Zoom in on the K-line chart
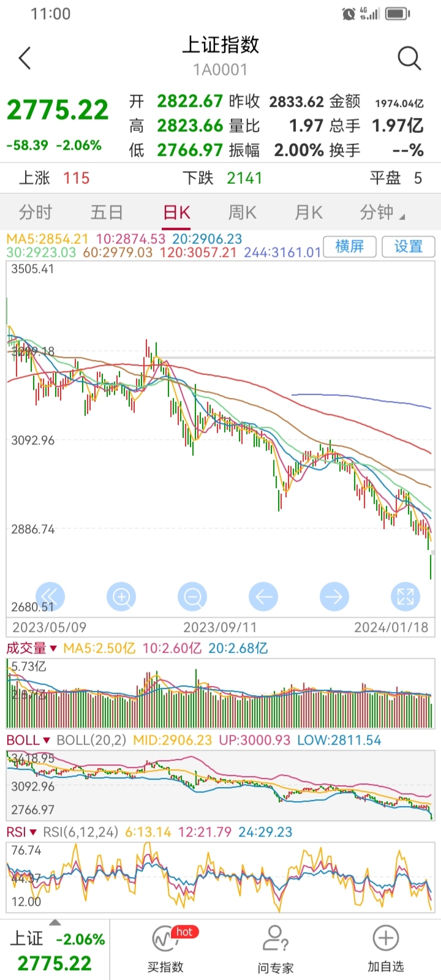Image resolution: width=441 pixels, height=980 pixels. tap(121, 596)
